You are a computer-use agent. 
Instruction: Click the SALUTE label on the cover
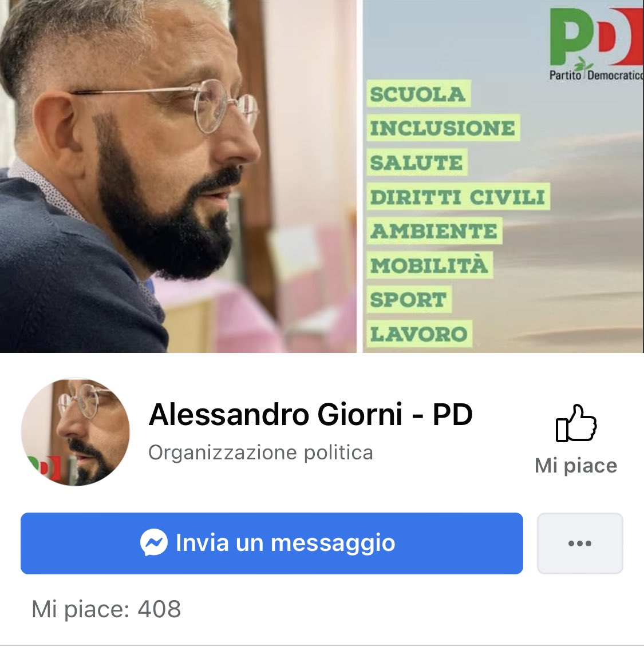tap(417, 162)
